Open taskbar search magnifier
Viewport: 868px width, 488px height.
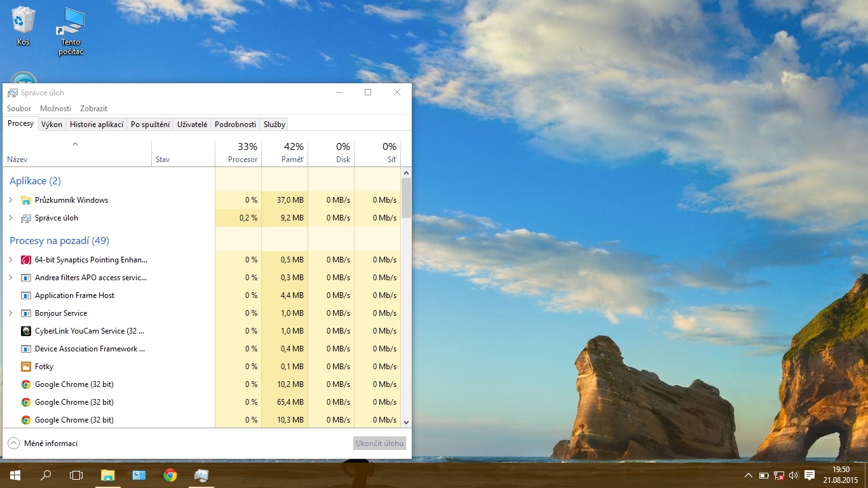click(x=46, y=475)
